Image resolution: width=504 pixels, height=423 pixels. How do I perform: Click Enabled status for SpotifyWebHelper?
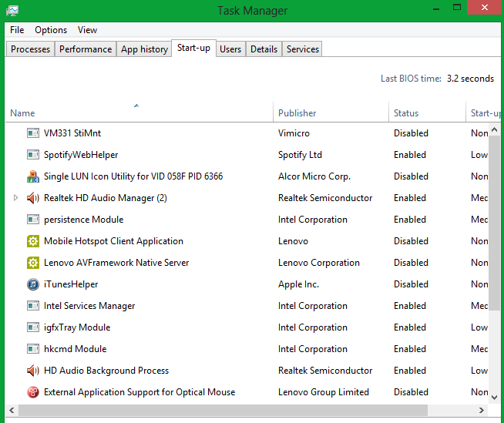click(x=410, y=155)
